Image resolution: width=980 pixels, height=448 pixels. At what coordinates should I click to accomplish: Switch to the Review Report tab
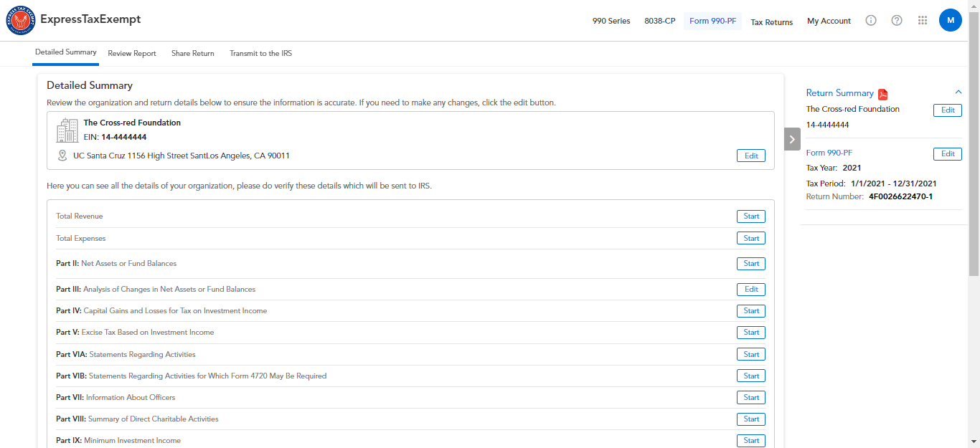pos(132,54)
